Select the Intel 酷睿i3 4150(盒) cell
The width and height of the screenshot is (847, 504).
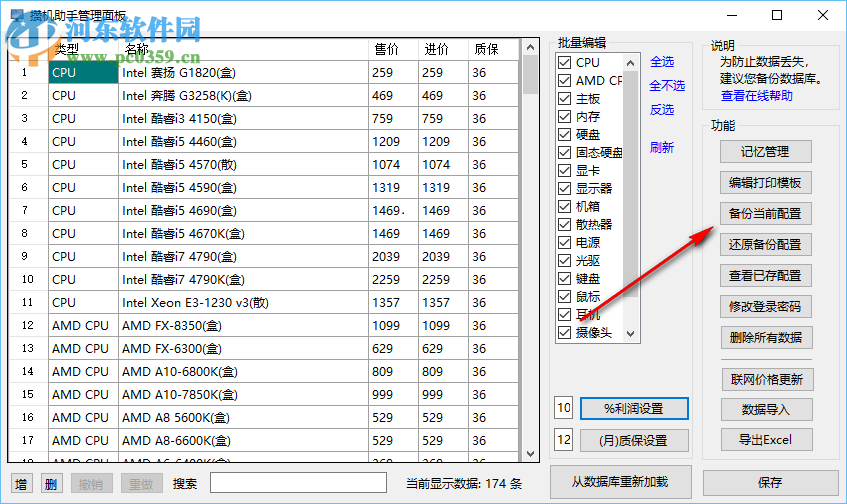pos(244,119)
